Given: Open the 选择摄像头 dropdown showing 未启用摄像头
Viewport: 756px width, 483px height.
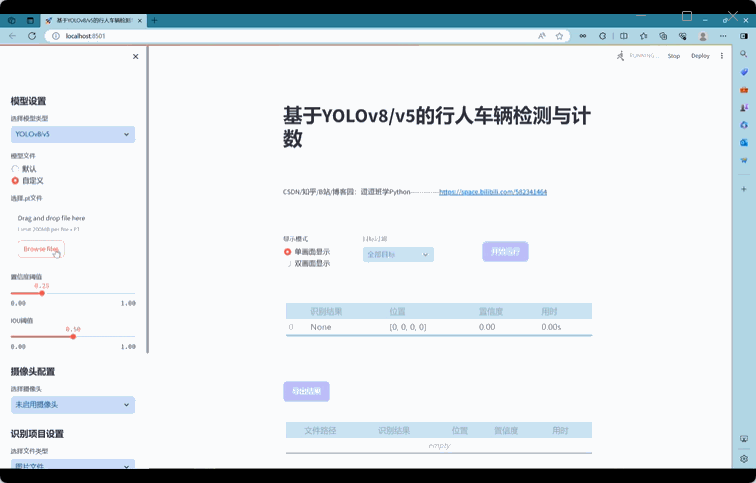Looking at the screenshot, I should pos(73,405).
